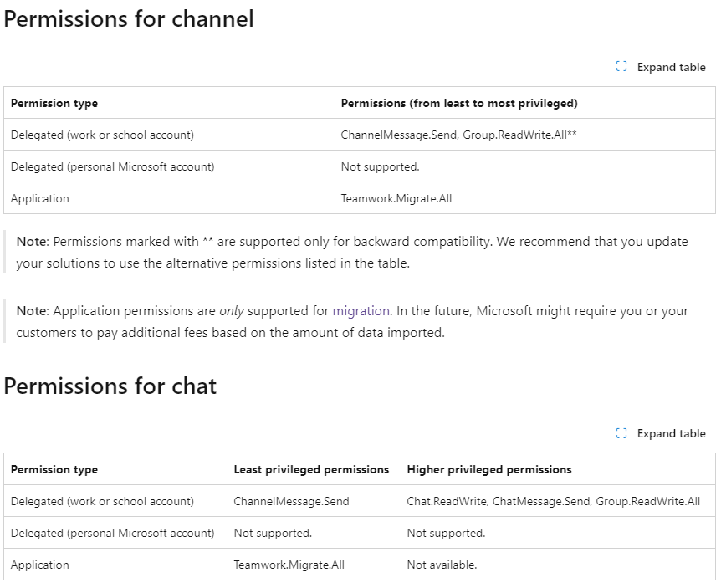Click 'Teamwork.Migrate.All' in the channel table

pyautogui.click(x=396, y=199)
